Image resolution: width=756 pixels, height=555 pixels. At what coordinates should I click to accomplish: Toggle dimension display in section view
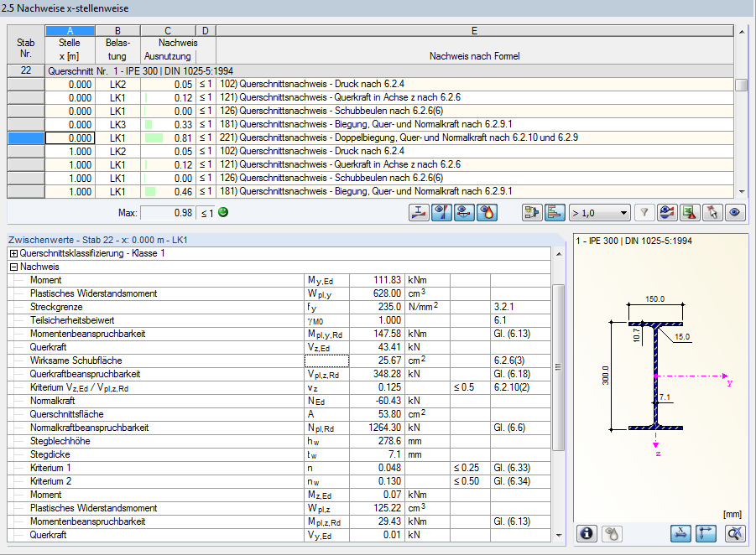pyautogui.click(x=680, y=534)
